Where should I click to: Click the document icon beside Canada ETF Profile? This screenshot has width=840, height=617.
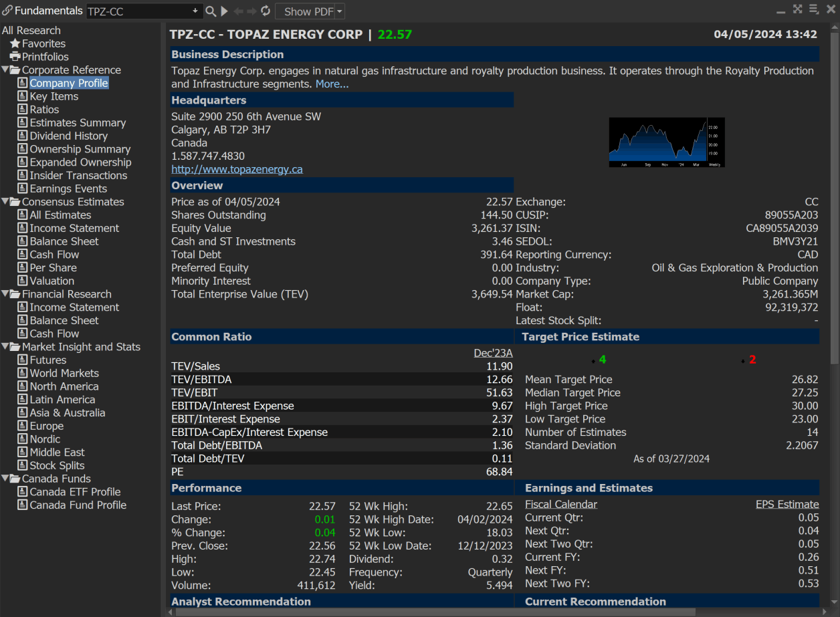tap(23, 492)
